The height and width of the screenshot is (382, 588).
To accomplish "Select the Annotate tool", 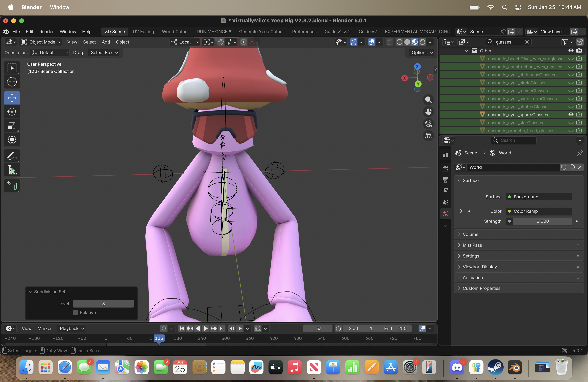I will click(x=12, y=156).
